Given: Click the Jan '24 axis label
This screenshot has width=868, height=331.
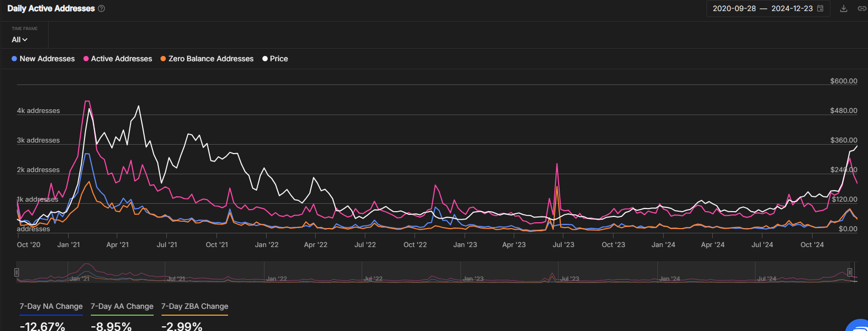Looking at the screenshot, I should pyautogui.click(x=664, y=244).
